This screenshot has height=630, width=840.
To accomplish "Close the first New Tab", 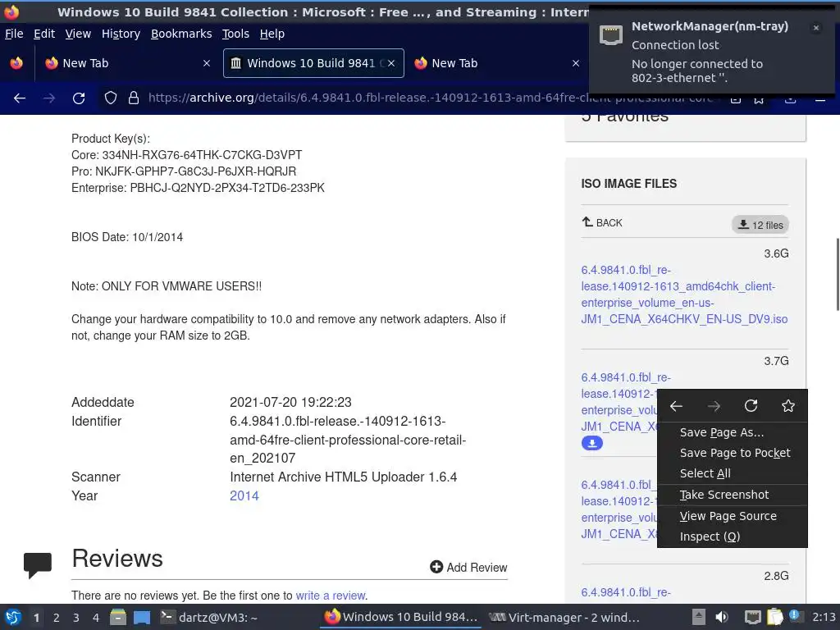I will pyautogui.click(x=206, y=63).
